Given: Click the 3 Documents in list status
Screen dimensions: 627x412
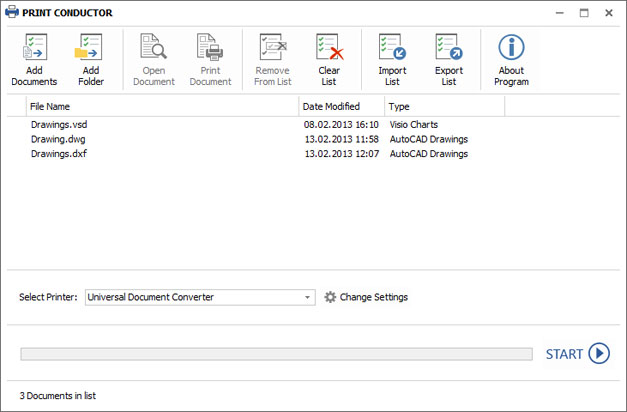Looking at the screenshot, I should click(58, 396).
